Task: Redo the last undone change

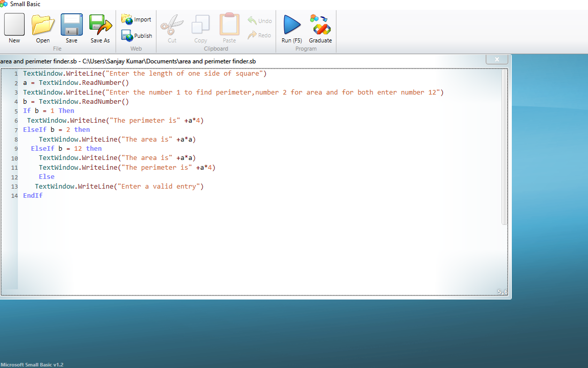Action: click(260, 35)
